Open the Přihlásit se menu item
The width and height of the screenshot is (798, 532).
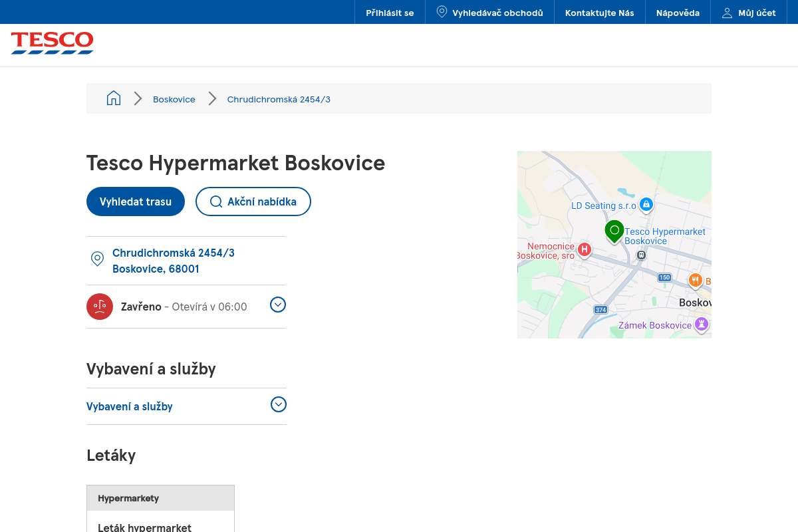coord(390,13)
